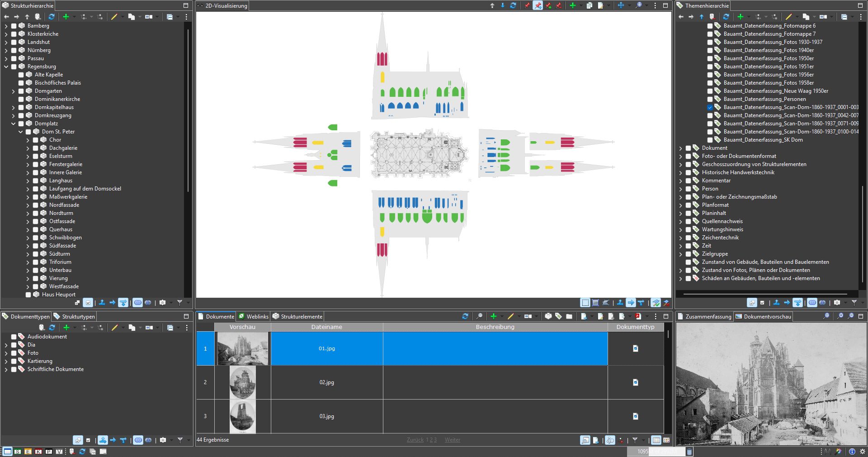Refresh the Strukturhierarchie tree
868x457 pixels.
[x=52, y=17]
